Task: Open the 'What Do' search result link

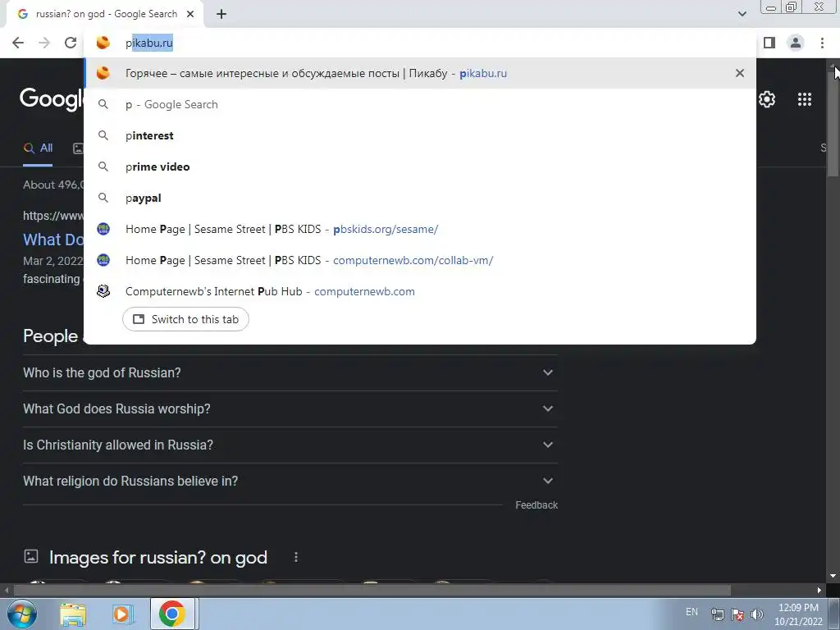Action: coord(53,240)
